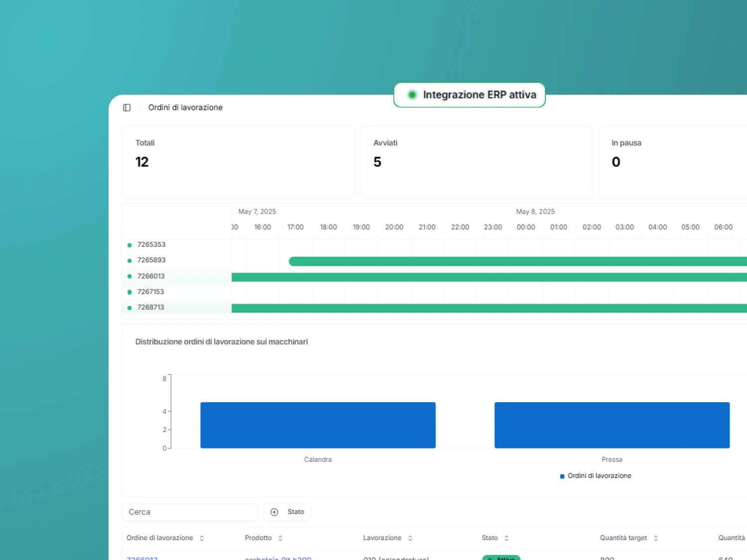Click the plus icon in Stato filter
747x560 pixels.
point(274,512)
